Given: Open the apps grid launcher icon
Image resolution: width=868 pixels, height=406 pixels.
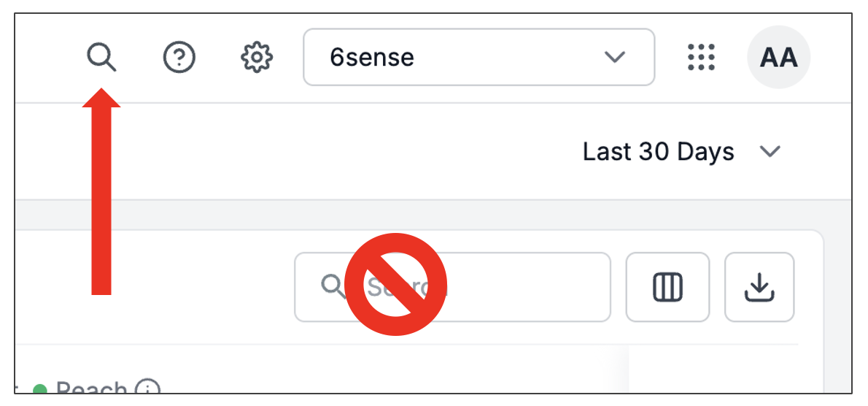Looking at the screenshot, I should tap(702, 57).
